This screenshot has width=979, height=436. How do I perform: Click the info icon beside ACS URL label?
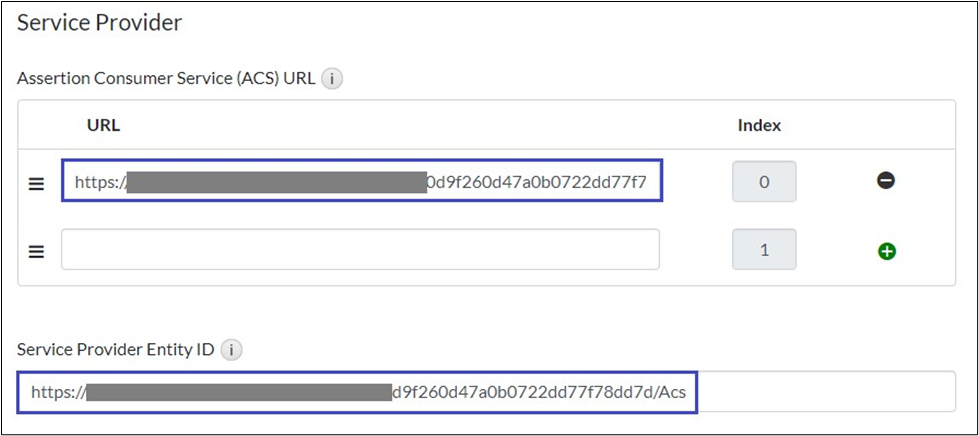[x=333, y=78]
